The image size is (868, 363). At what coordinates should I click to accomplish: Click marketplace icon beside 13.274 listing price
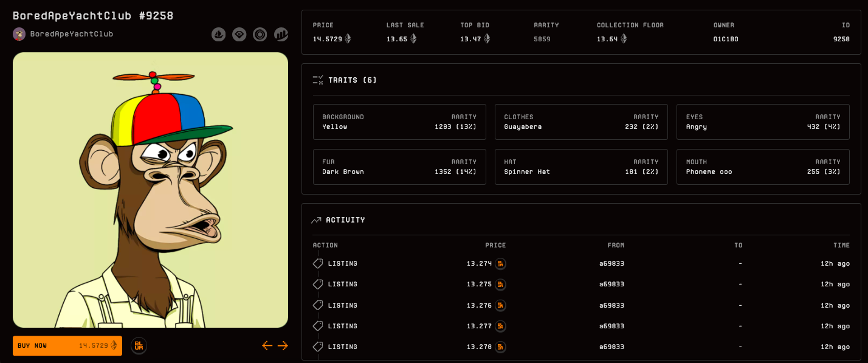point(500,264)
